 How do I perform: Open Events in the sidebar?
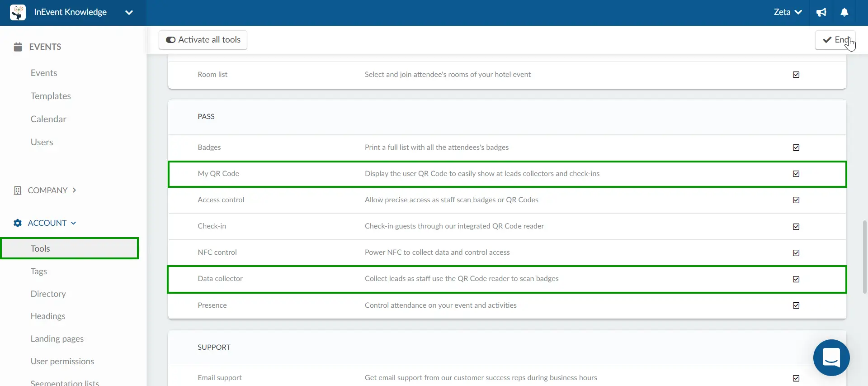(44, 73)
